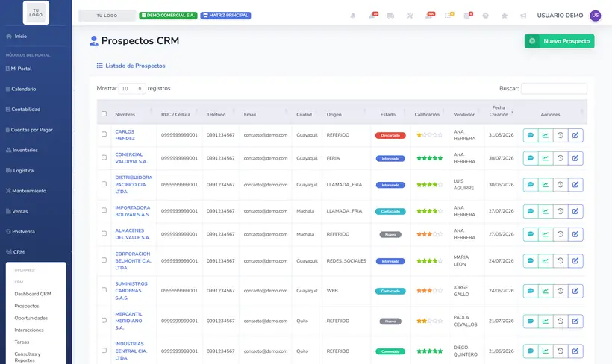The width and height of the screenshot is (612, 364).
Task: Open the comment icon for COMERCIAL VALDIVIA S.A.
Action: (x=531, y=158)
